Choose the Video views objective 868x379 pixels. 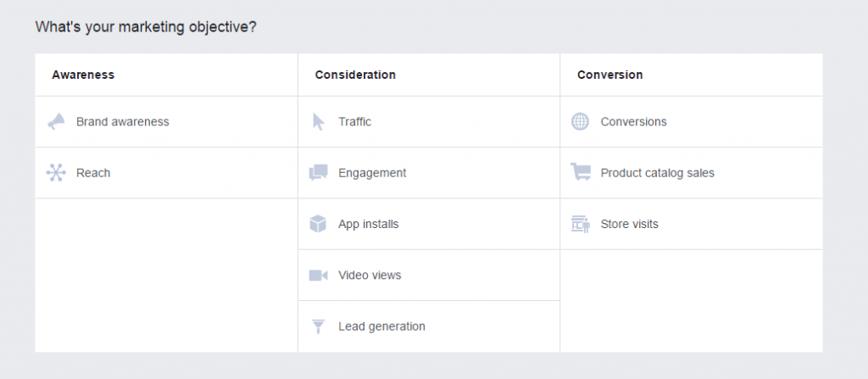(370, 276)
